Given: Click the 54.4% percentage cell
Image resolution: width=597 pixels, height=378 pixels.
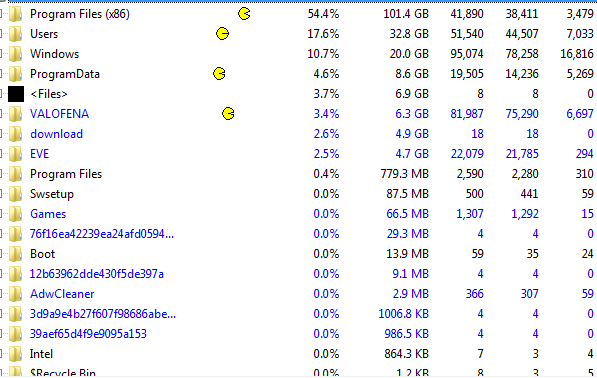Looking at the screenshot, I should click(323, 14).
